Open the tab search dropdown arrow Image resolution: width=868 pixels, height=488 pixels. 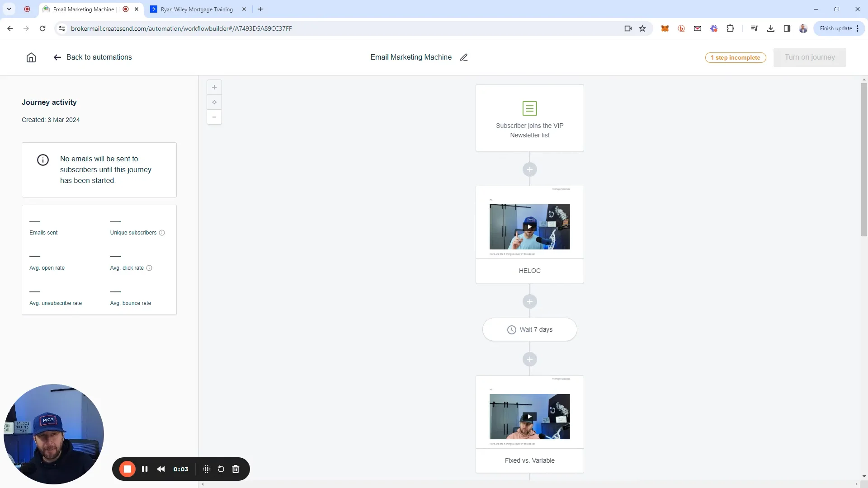tap(9, 9)
